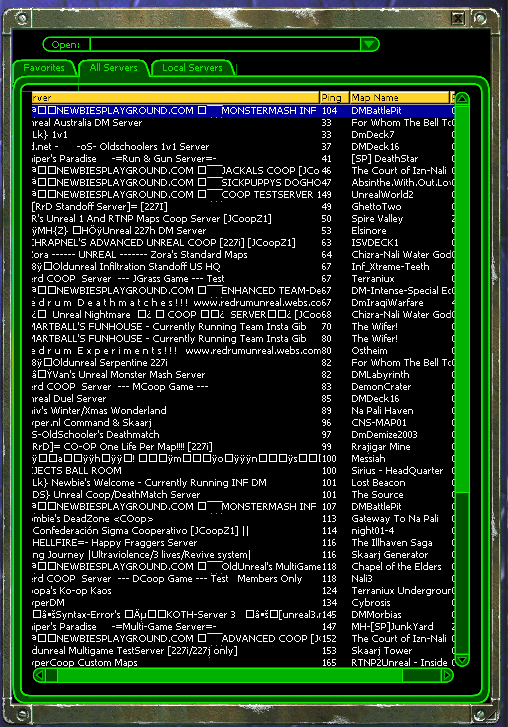Select 'HELLFIRE=- Happy Fraggers Server' row
Viewport: 508px width, 727px height.
tap(243, 543)
